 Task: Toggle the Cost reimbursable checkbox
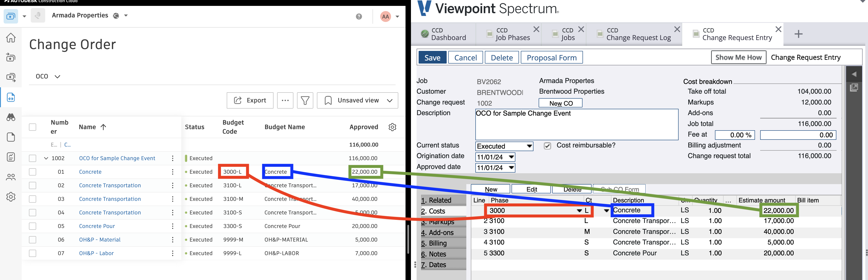pos(547,146)
